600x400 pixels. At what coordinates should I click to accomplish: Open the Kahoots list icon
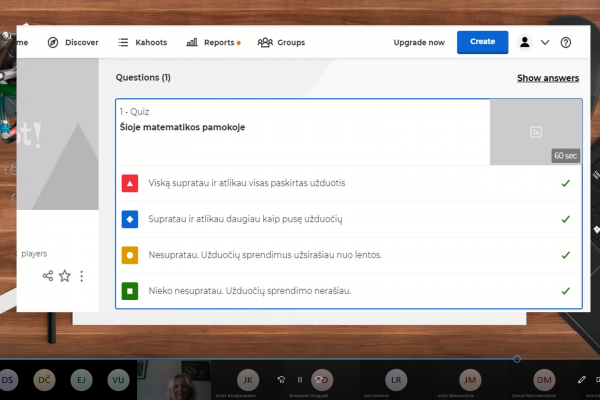point(123,42)
